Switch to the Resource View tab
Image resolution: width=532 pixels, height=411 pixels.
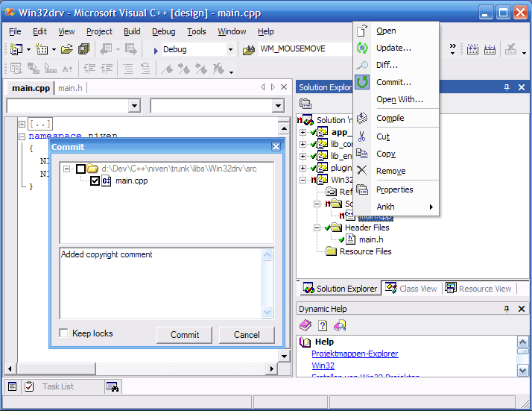pyautogui.click(x=478, y=289)
